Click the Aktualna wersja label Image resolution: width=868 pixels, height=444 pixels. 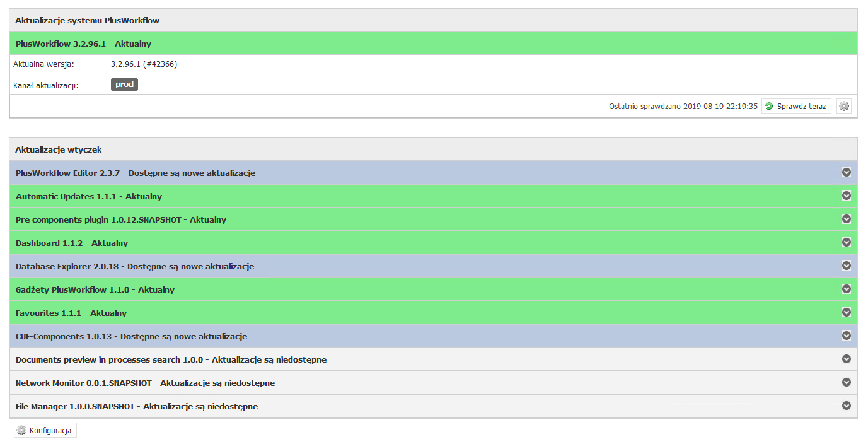[x=43, y=64]
